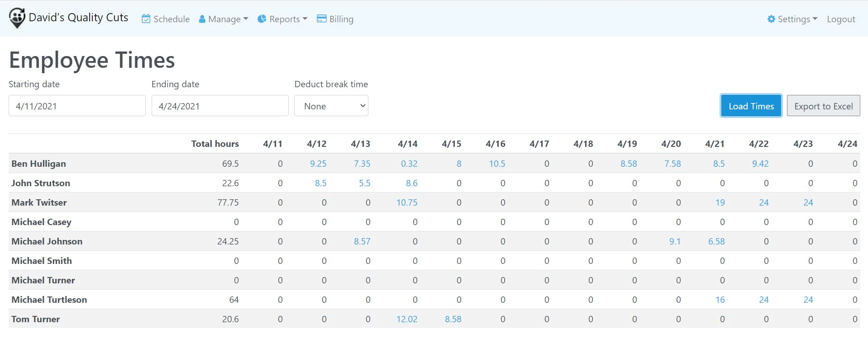The height and width of the screenshot is (343, 868).
Task: Click the Ending date input field
Action: (x=220, y=106)
